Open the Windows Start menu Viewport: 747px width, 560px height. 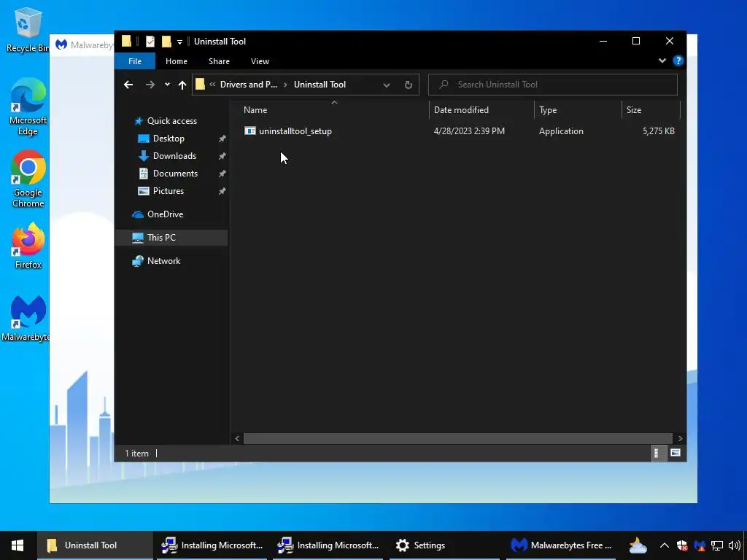click(18, 545)
